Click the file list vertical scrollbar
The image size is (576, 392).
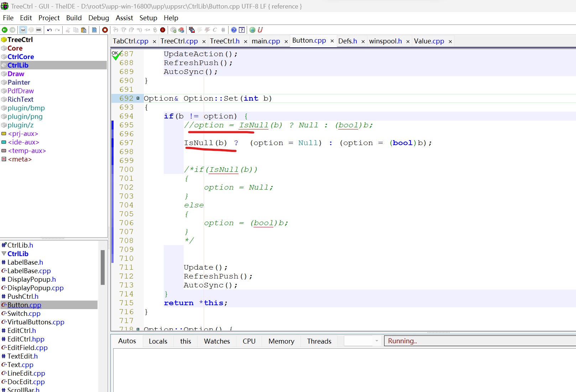coord(103,267)
